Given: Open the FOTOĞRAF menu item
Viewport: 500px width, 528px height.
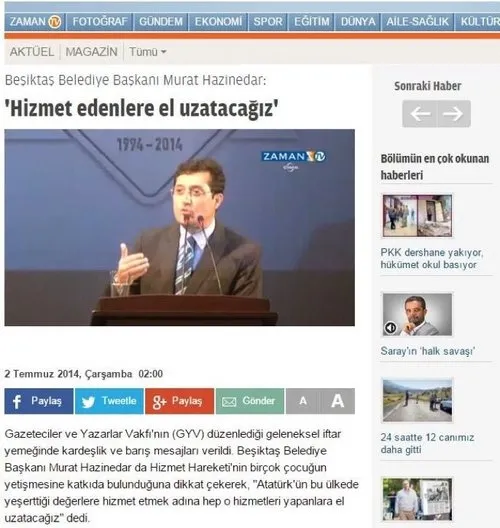Looking at the screenshot, I should [x=100, y=22].
